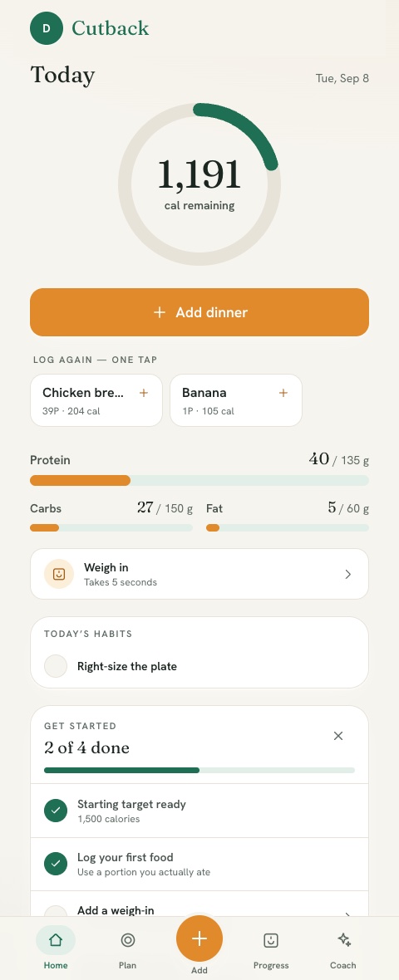Tap the plus icon on Banana card

(283, 393)
